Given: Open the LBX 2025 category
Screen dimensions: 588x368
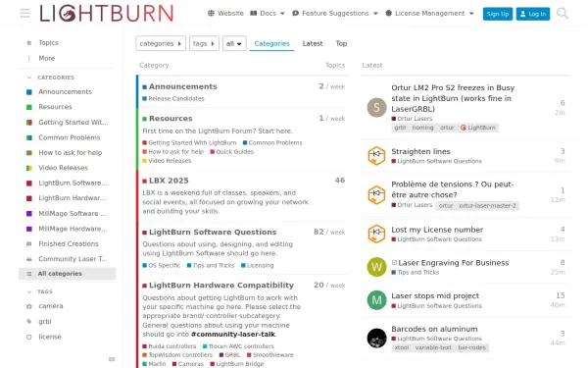Looking at the screenshot, I should 169,181.
